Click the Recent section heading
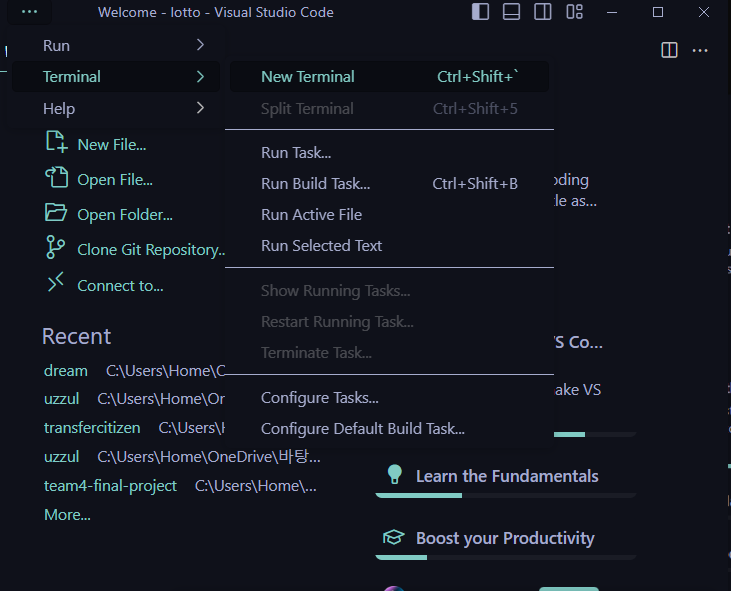 coord(76,336)
